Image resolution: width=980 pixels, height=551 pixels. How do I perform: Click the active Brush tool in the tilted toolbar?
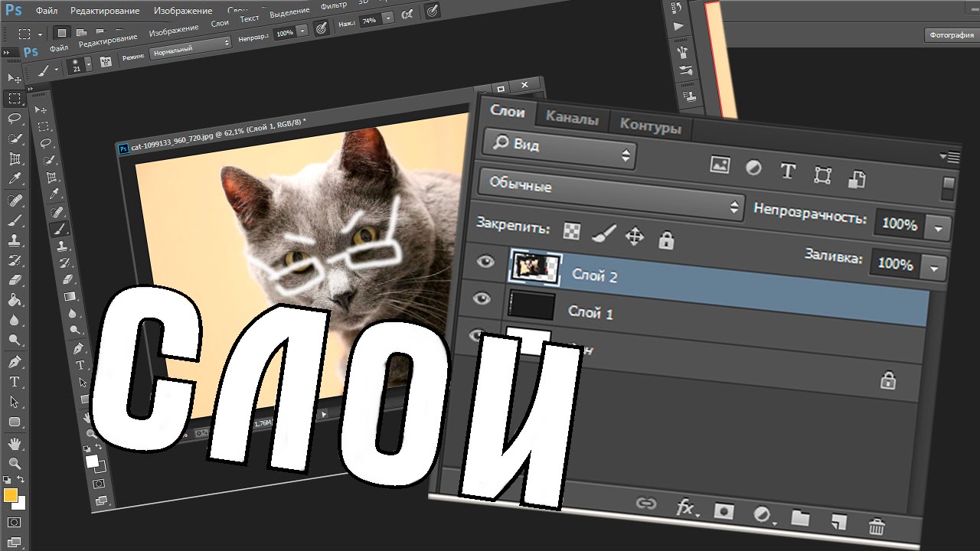coord(59,229)
